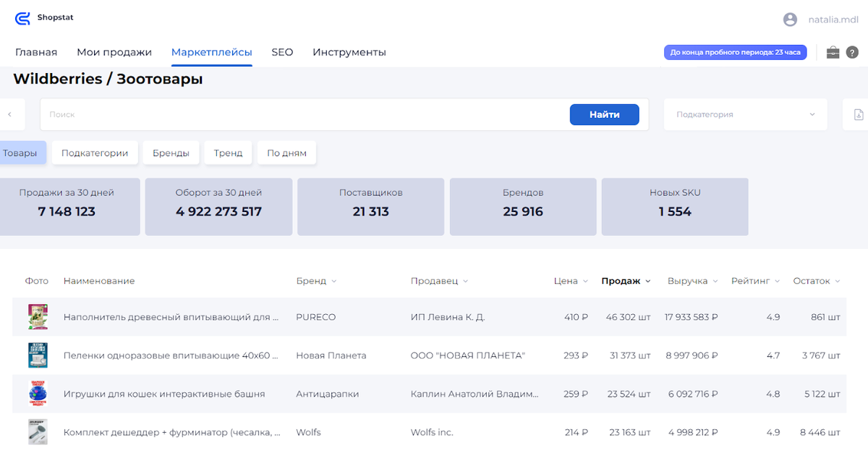The image size is (868, 461).
Task: Open Игрушки для кошек интерактивные башня
Action: click(164, 394)
